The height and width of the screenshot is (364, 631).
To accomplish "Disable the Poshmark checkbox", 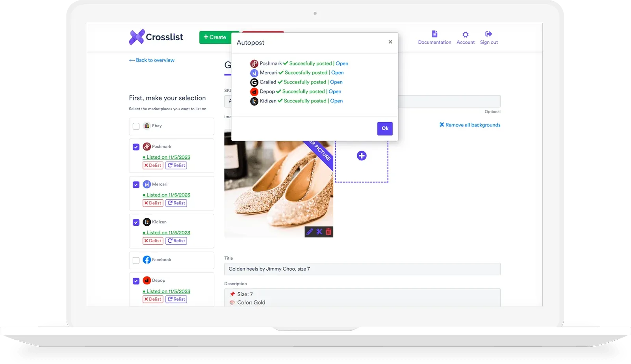I will click(x=136, y=146).
